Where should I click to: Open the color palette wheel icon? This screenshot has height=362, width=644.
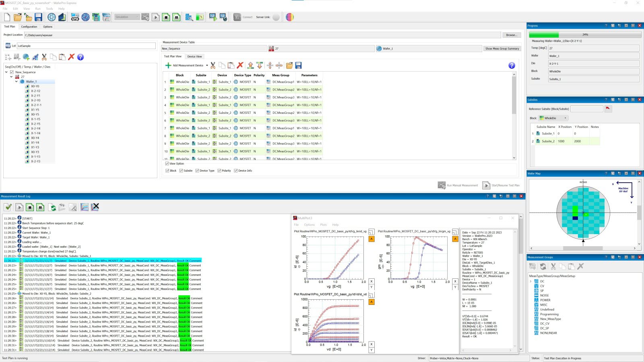coord(289,17)
